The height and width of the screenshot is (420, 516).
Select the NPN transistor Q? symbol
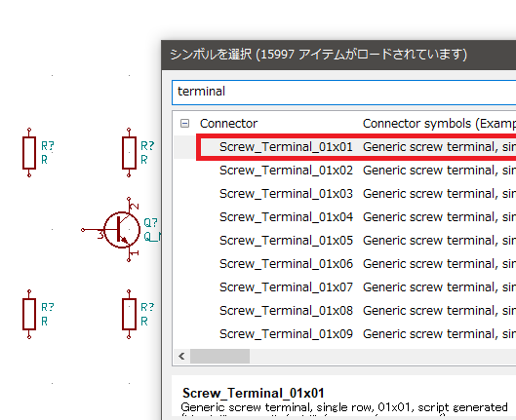(x=119, y=230)
